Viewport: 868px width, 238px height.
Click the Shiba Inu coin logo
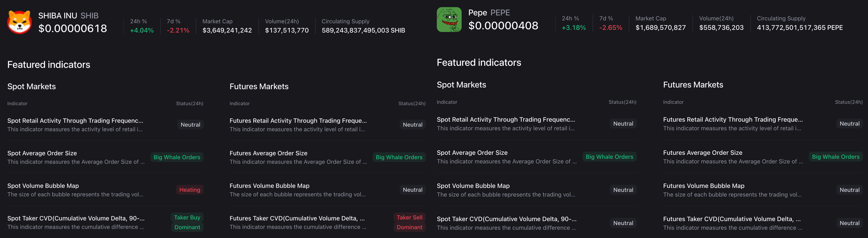[x=19, y=22]
